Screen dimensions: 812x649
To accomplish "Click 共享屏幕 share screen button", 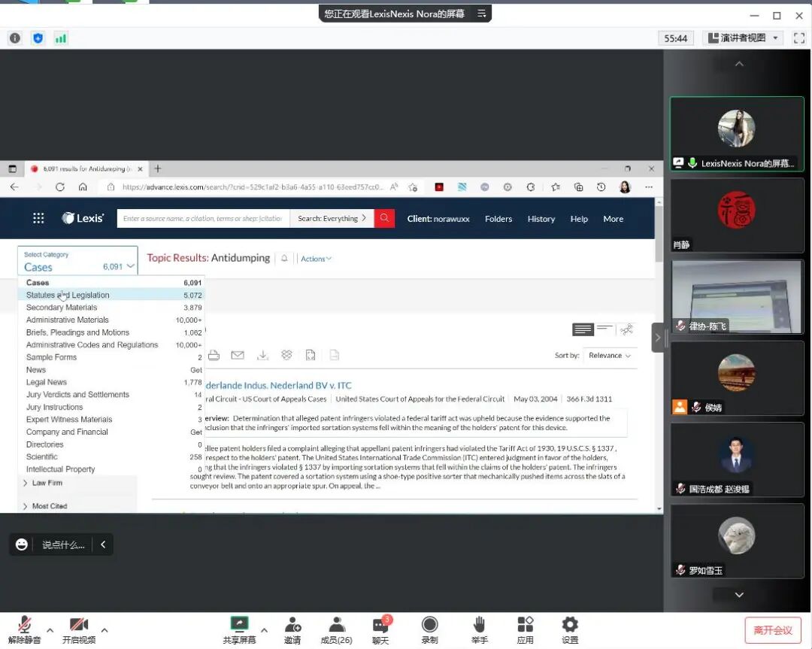I will pyautogui.click(x=239, y=630).
